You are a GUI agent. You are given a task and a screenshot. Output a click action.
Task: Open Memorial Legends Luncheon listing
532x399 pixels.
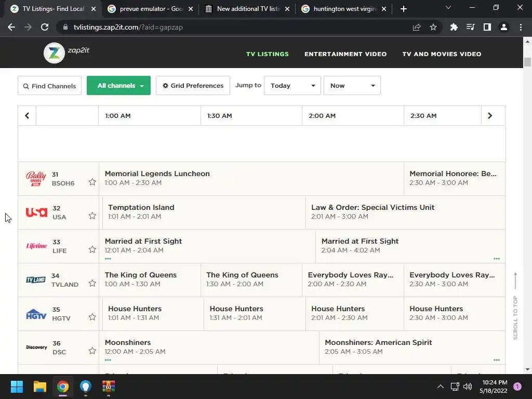[x=251, y=179]
